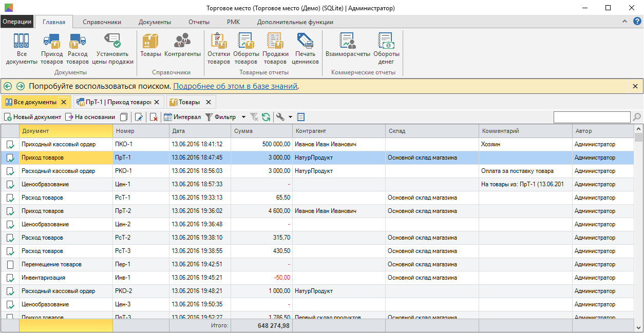Expand the Фильтр dropdown arrow

pyautogui.click(x=243, y=117)
